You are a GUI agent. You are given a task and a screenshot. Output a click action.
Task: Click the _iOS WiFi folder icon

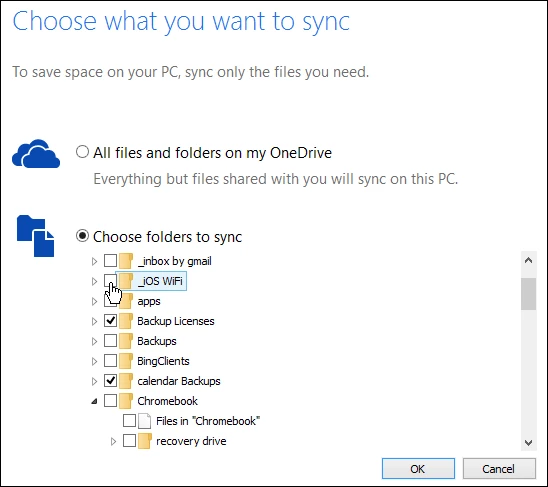[126, 281]
